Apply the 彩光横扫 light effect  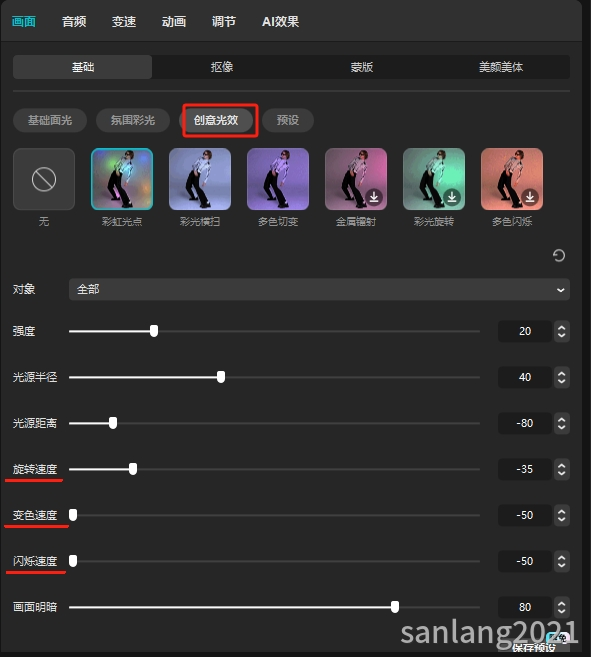(x=200, y=179)
